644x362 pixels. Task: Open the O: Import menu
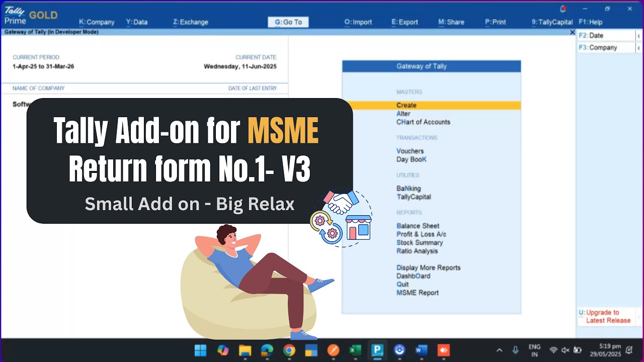pyautogui.click(x=358, y=22)
